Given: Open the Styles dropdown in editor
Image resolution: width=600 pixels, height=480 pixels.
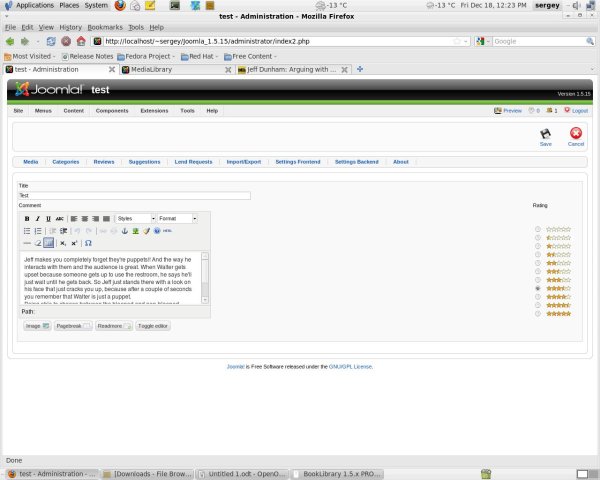Looking at the screenshot, I should [135, 219].
